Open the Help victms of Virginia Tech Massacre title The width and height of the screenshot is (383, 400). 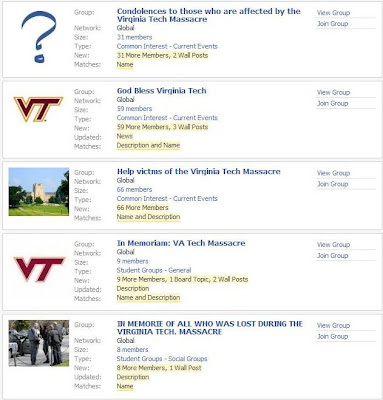pos(199,171)
